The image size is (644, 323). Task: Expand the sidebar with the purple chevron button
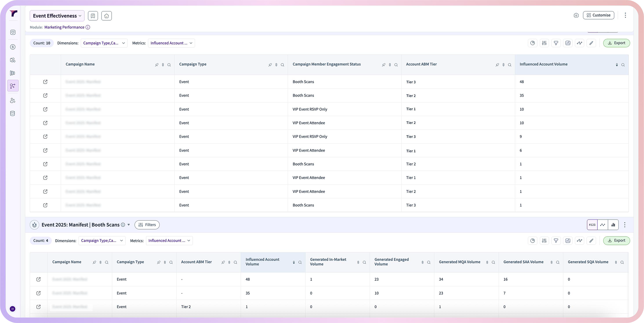click(12, 309)
